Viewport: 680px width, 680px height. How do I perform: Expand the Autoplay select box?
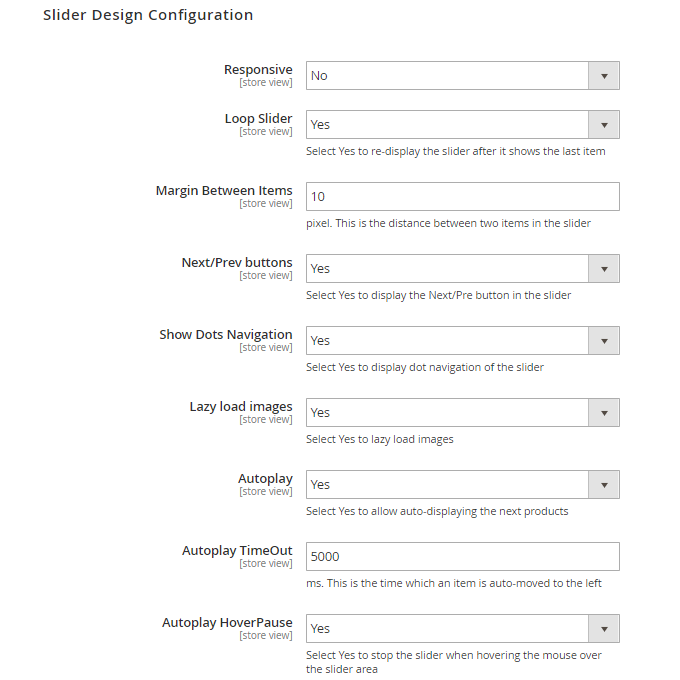click(447, 485)
